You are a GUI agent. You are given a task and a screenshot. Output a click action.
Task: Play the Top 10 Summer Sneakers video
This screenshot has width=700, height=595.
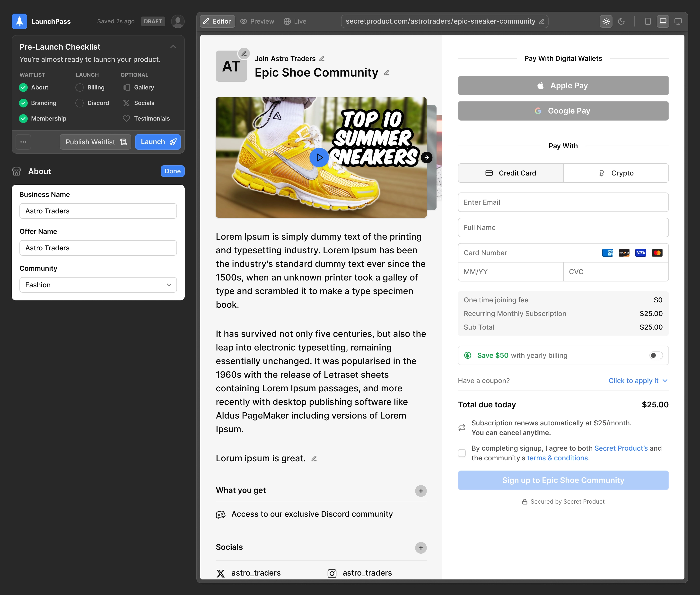coord(319,157)
